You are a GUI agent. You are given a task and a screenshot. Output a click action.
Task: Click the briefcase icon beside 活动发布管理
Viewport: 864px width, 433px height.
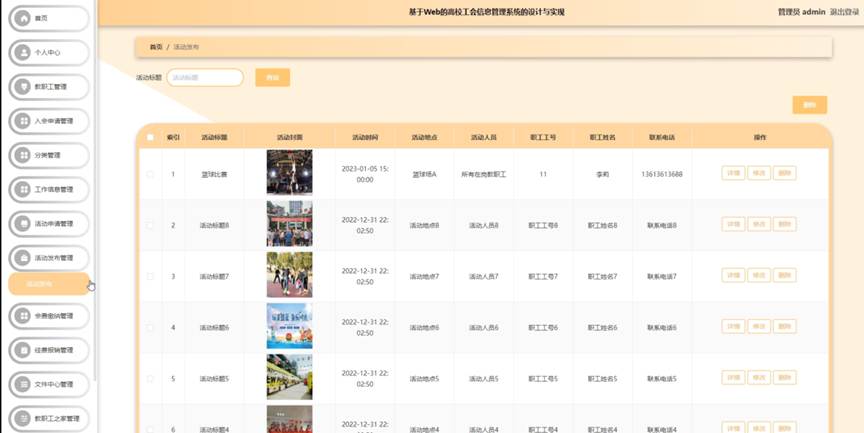pyautogui.click(x=23, y=258)
